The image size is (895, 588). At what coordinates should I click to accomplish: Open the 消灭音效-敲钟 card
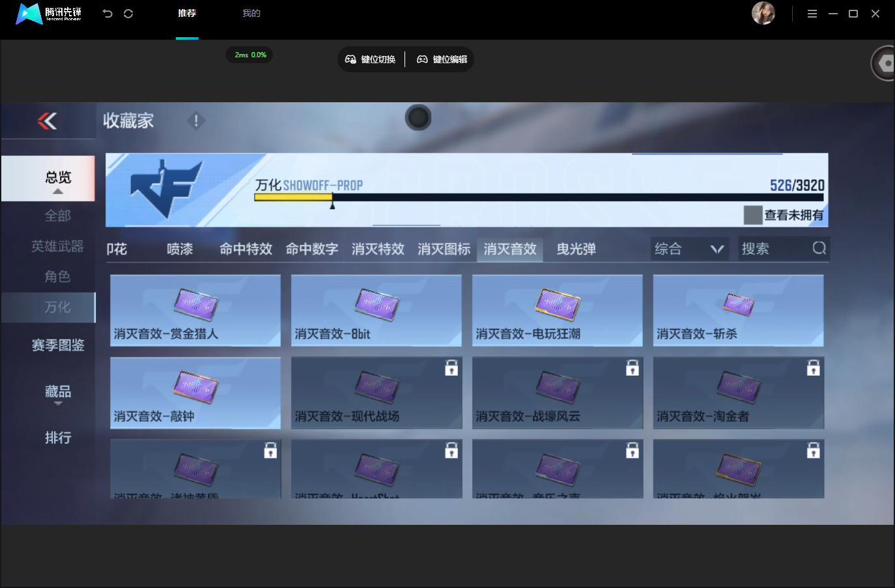pos(195,393)
